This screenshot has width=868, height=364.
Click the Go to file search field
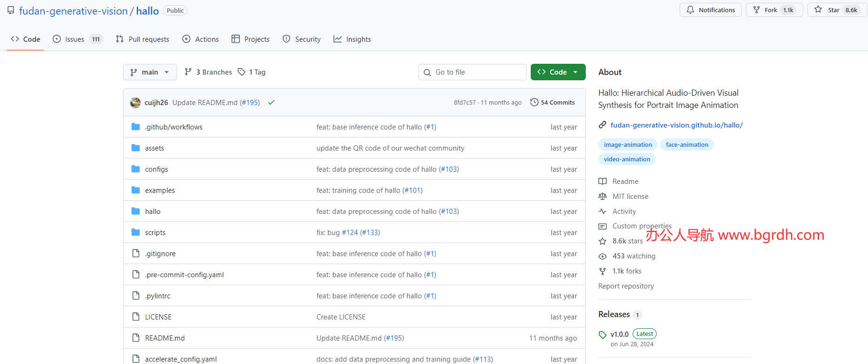(x=472, y=72)
